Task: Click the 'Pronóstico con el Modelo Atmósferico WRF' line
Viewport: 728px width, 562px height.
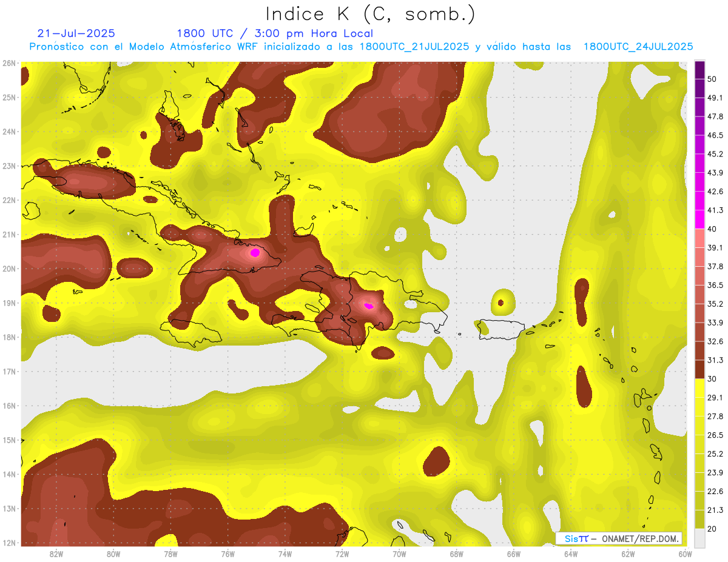Action: pyautogui.click(x=362, y=47)
